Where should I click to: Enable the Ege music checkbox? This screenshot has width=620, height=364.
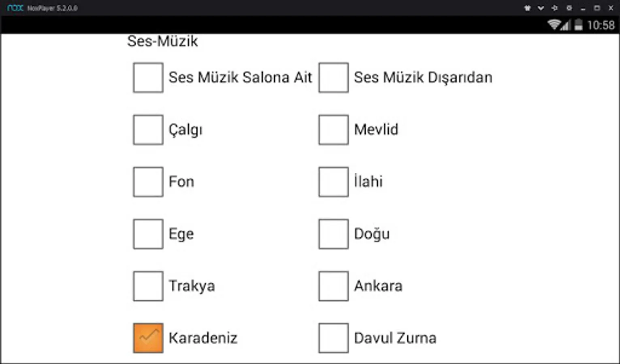tap(148, 234)
